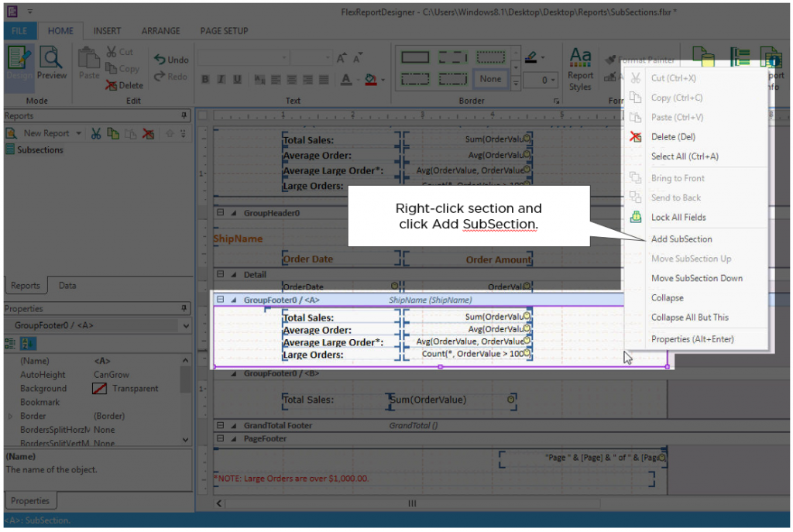793x532 pixels.
Task: Pick fill bucket background color
Action: click(371, 80)
